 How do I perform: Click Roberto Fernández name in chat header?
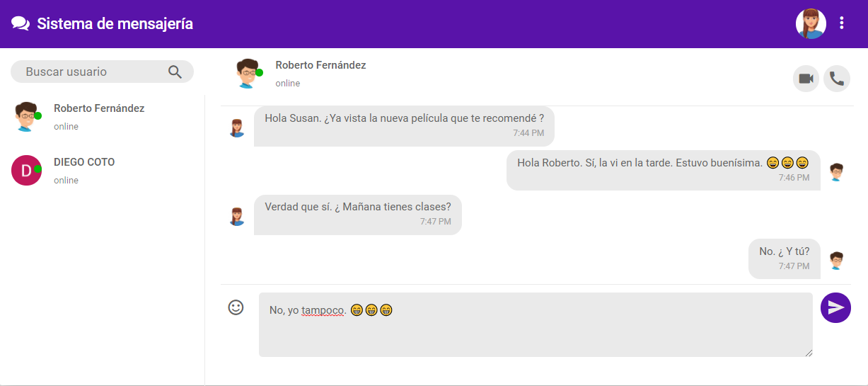(320, 65)
